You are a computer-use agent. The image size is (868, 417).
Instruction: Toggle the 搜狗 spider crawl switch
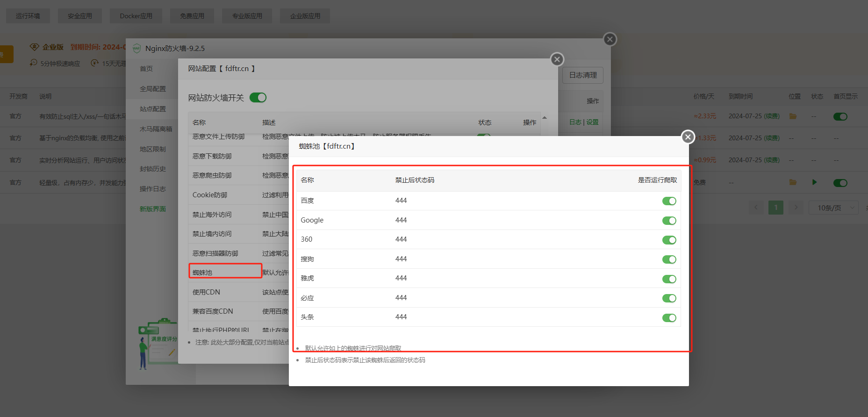[669, 259]
